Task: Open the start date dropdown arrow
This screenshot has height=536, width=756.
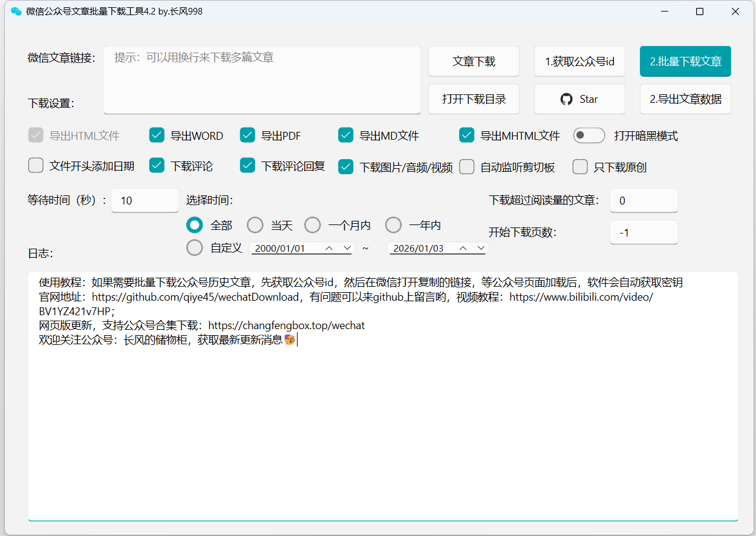Action: click(347, 247)
